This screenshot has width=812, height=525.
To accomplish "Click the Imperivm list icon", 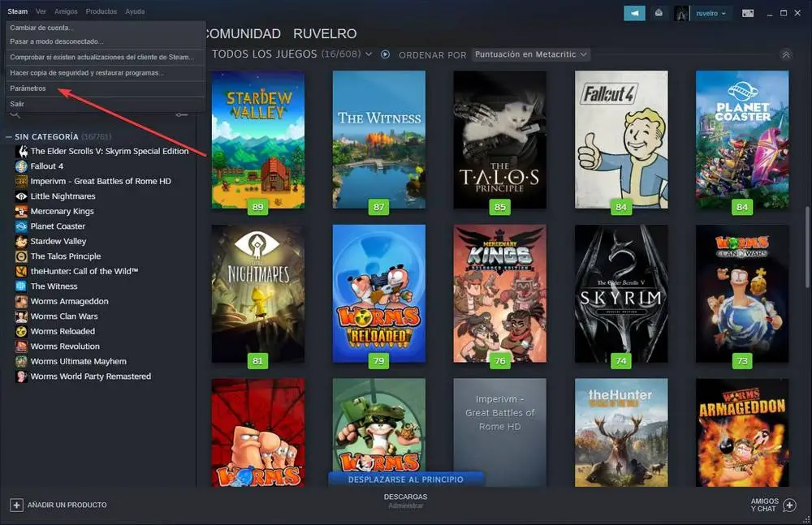I will tap(21, 181).
